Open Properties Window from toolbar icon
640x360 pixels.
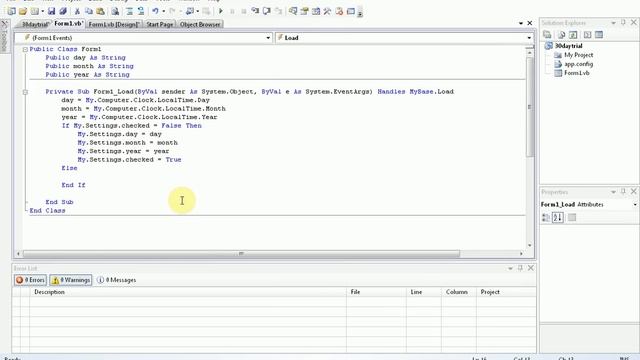coord(304,11)
